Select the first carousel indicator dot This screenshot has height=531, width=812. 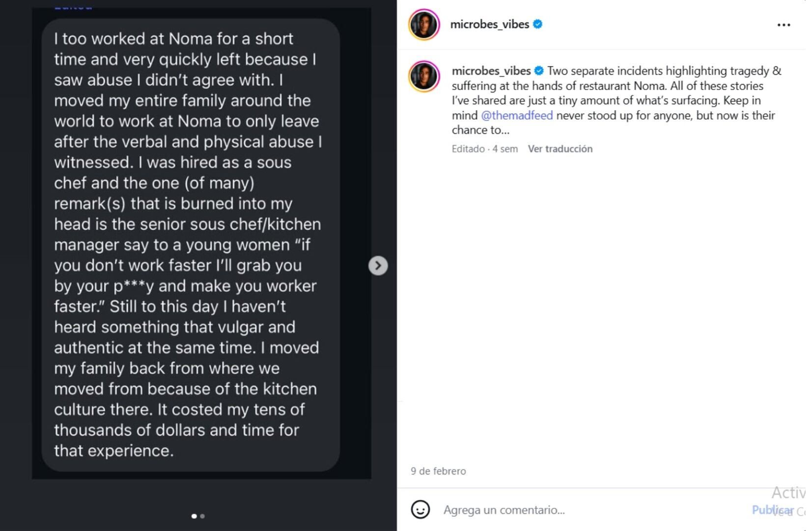tap(194, 516)
